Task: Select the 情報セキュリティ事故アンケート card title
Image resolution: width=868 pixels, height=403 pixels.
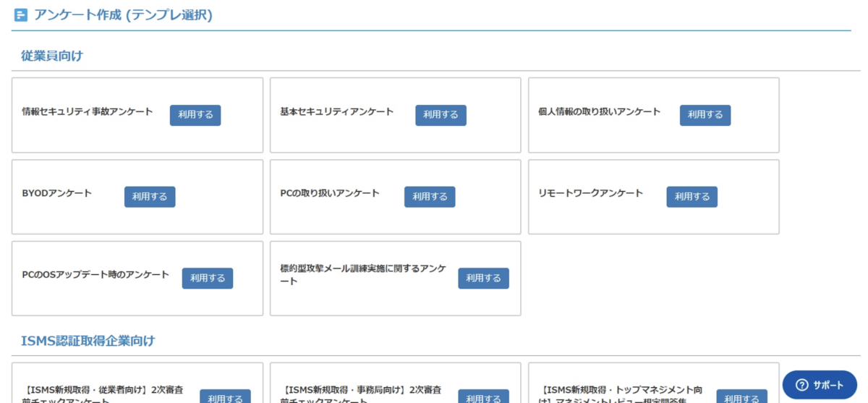Action: pyautogui.click(x=88, y=111)
